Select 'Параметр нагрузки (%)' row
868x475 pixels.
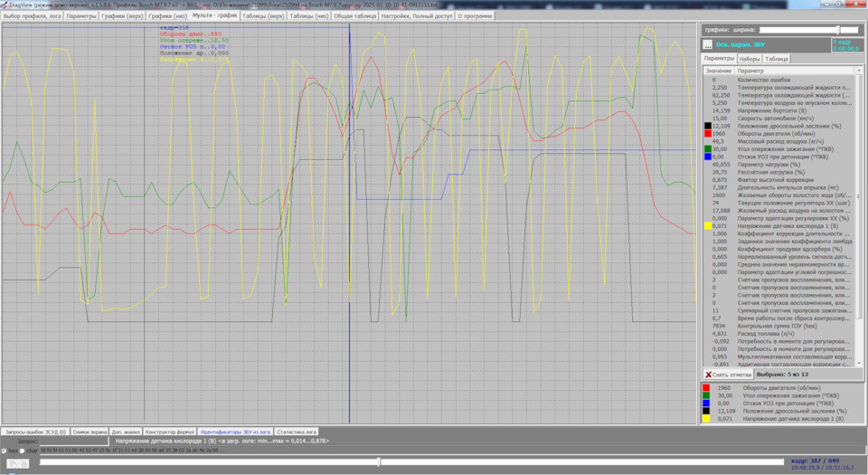pyautogui.click(x=779, y=165)
